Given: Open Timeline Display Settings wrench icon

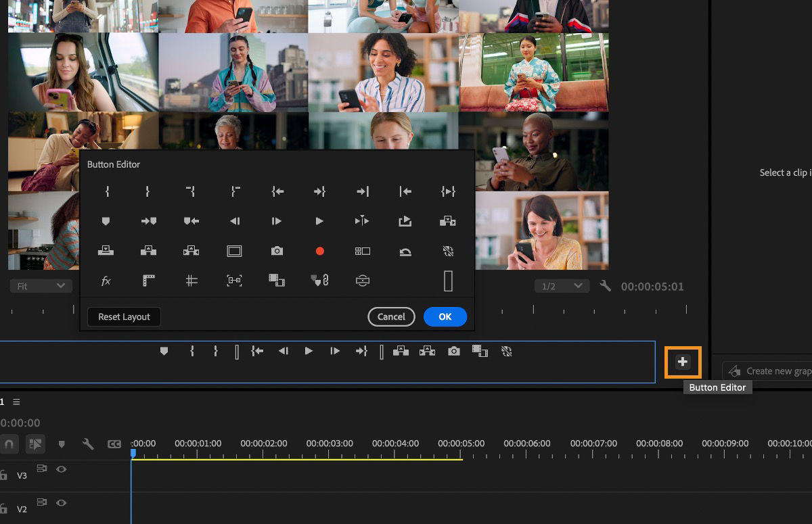Looking at the screenshot, I should pyautogui.click(x=88, y=444).
